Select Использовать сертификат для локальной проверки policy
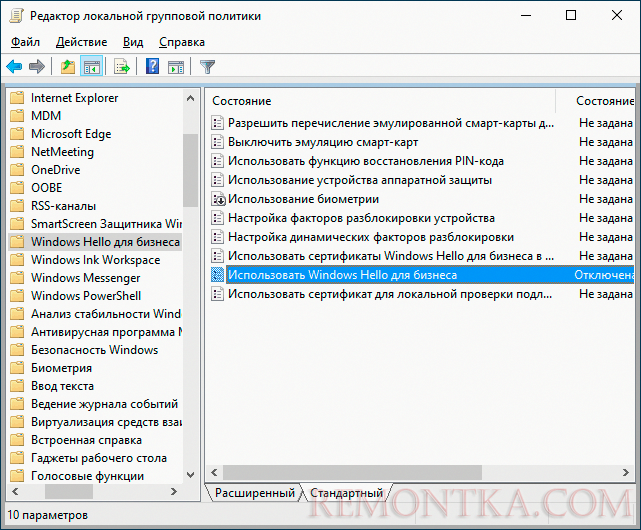Viewport: 641px width, 530px height. [390, 294]
